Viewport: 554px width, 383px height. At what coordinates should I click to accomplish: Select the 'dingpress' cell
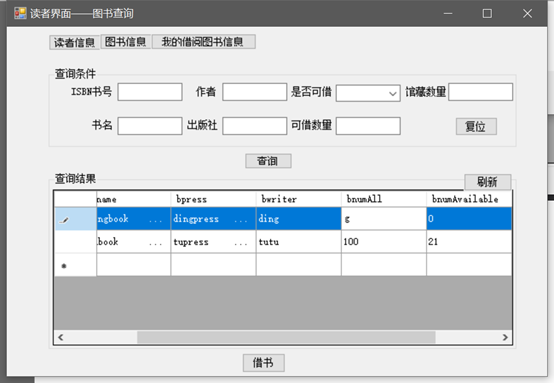pyautogui.click(x=213, y=219)
